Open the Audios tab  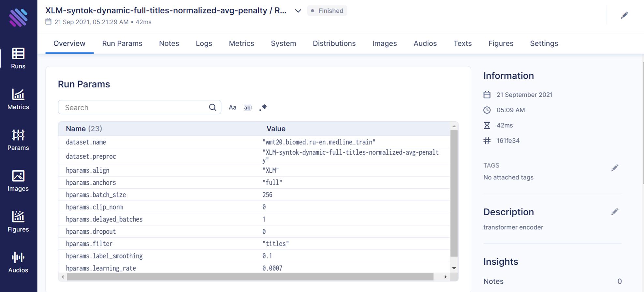point(425,43)
